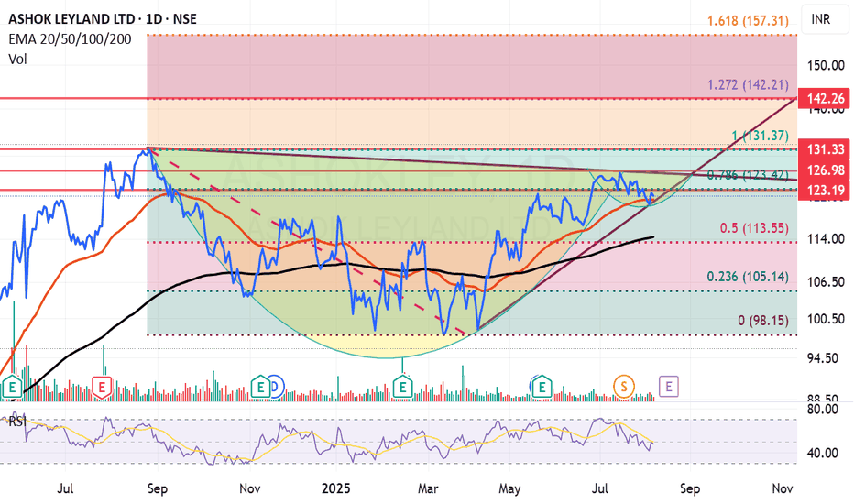The width and height of the screenshot is (854, 504).
Task: Click the May label on time axis
Action: point(509,488)
